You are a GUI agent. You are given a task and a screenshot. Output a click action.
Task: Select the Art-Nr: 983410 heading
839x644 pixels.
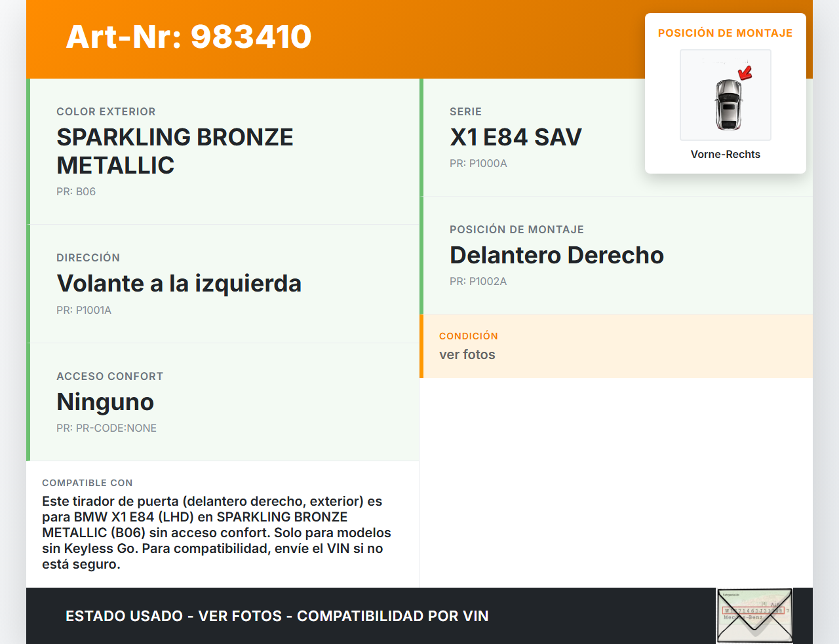point(189,37)
